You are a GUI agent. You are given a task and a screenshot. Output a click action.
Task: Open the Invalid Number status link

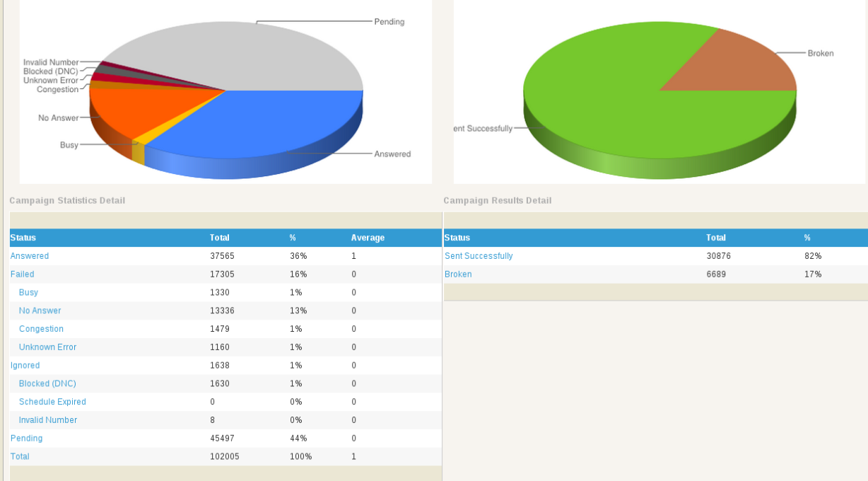tap(48, 421)
